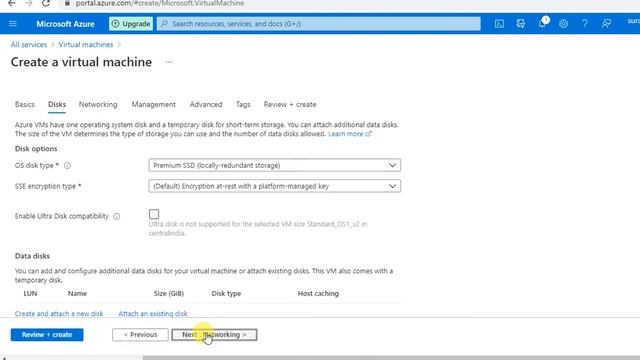Focus the Search resources, services, and docs box
Viewport: 640px width, 360px height.
(319, 24)
